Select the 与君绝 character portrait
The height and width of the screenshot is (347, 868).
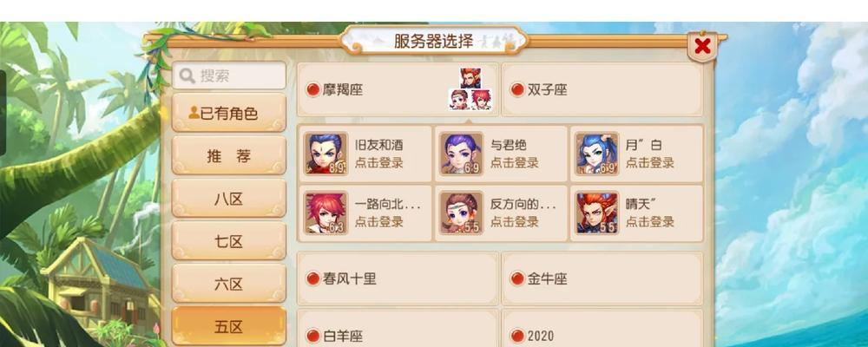[x=461, y=154]
